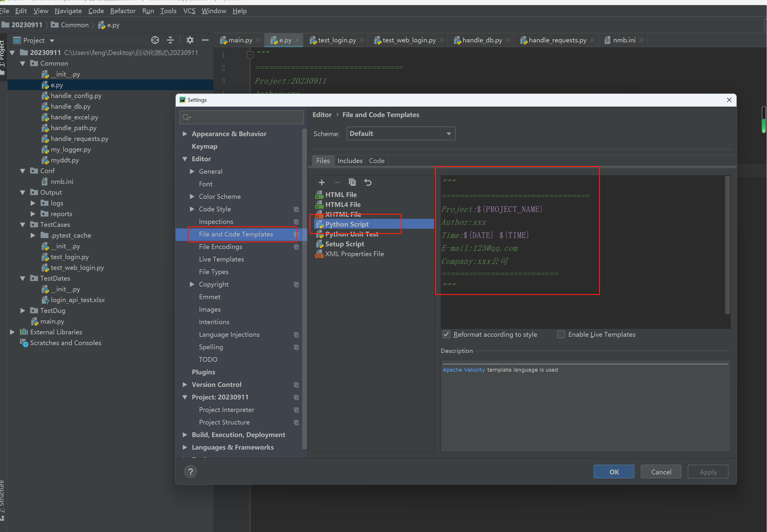Click the copy template icon
Viewport: 767px width, 532px height.
tap(352, 182)
